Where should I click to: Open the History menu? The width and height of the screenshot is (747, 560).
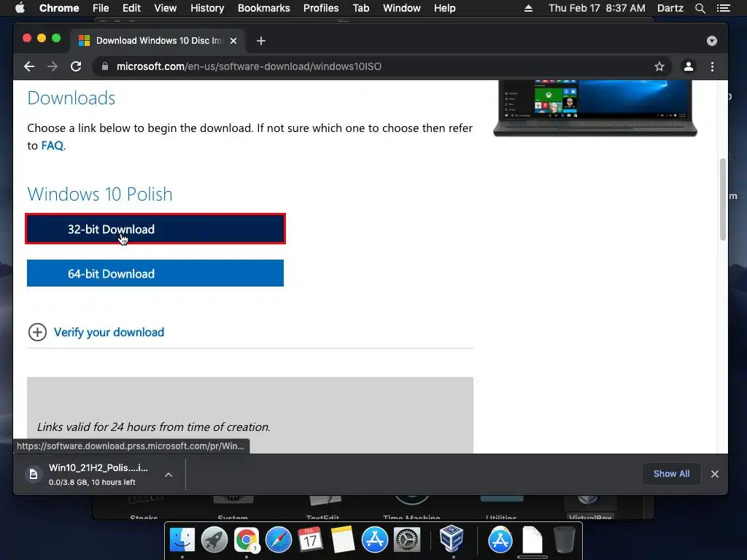(207, 8)
